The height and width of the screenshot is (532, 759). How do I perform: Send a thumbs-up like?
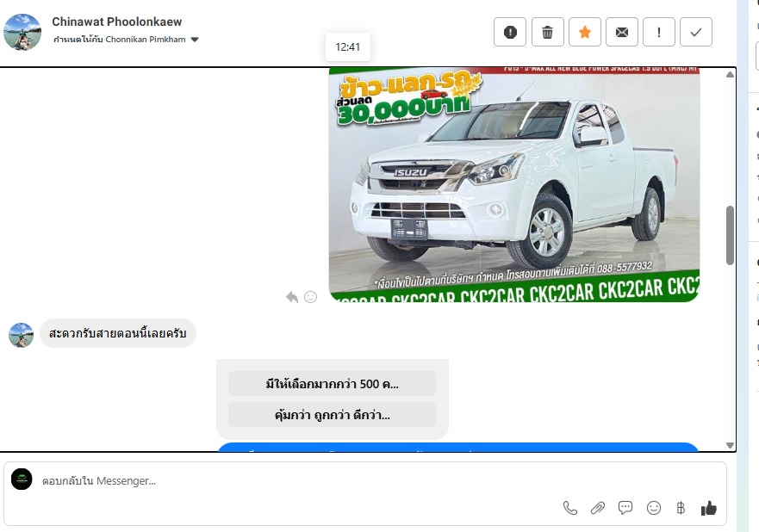709,508
